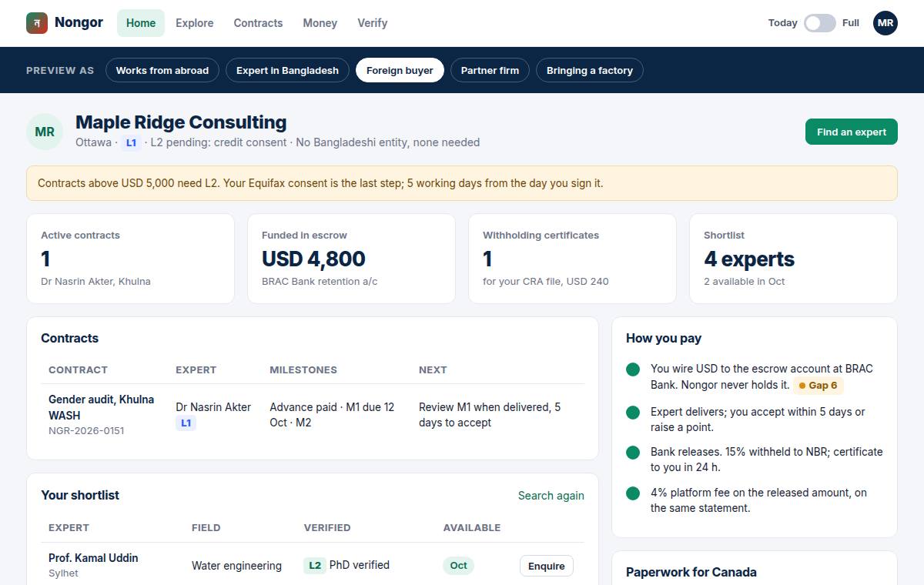This screenshot has width=924, height=585.
Task: Switch preview to Partner firm
Action: 490,70
